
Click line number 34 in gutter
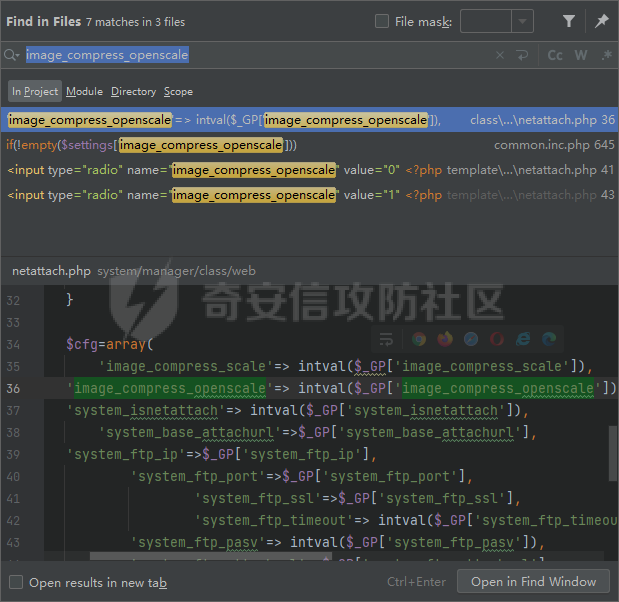coord(13,345)
